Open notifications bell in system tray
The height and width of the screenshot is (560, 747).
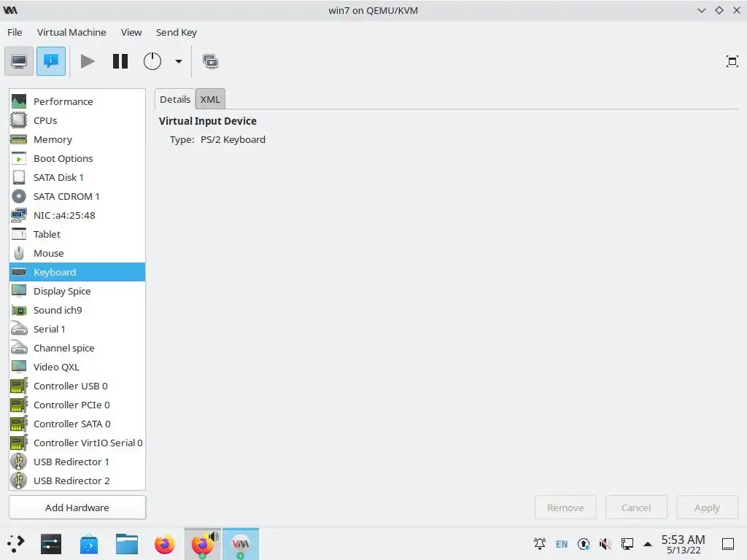pos(540,544)
